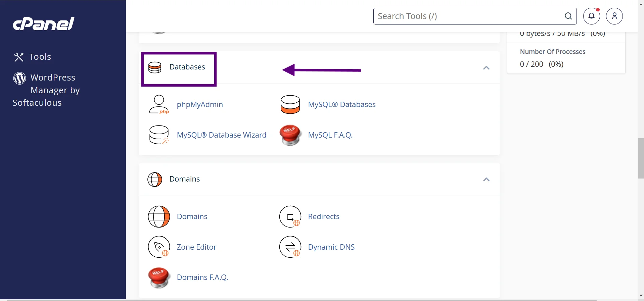Screen dimensions: 644x301
Task: Click the Domains section header text
Action: (185, 179)
